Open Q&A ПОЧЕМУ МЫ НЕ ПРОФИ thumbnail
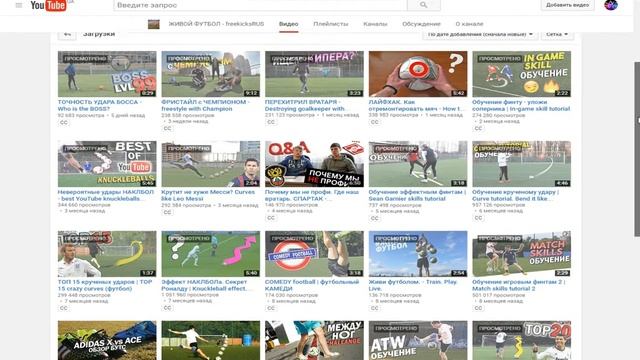Screen dimensions: 640x360 coord(314,164)
